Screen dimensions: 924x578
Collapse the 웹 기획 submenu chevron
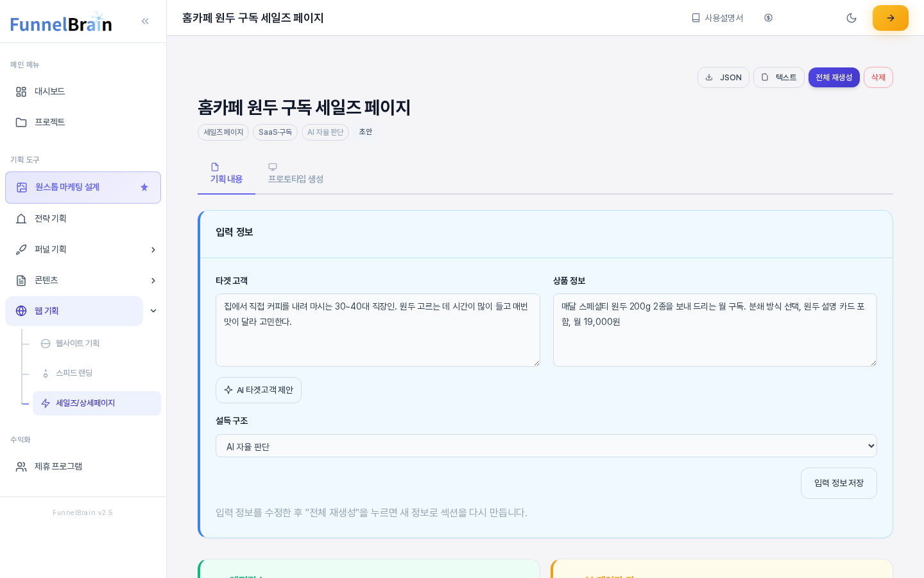tap(153, 311)
